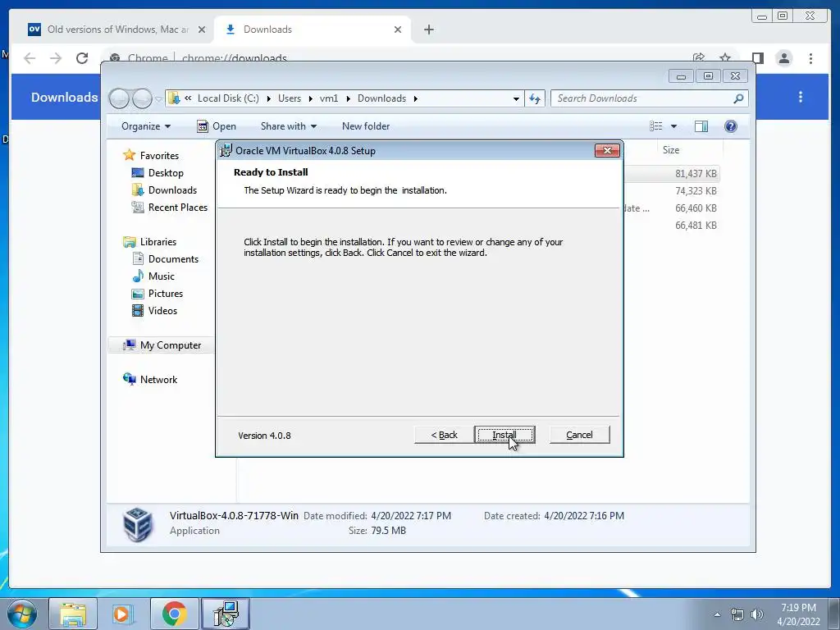
Task: Toggle Chrome's side panel icon
Action: click(x=757, y=58)
